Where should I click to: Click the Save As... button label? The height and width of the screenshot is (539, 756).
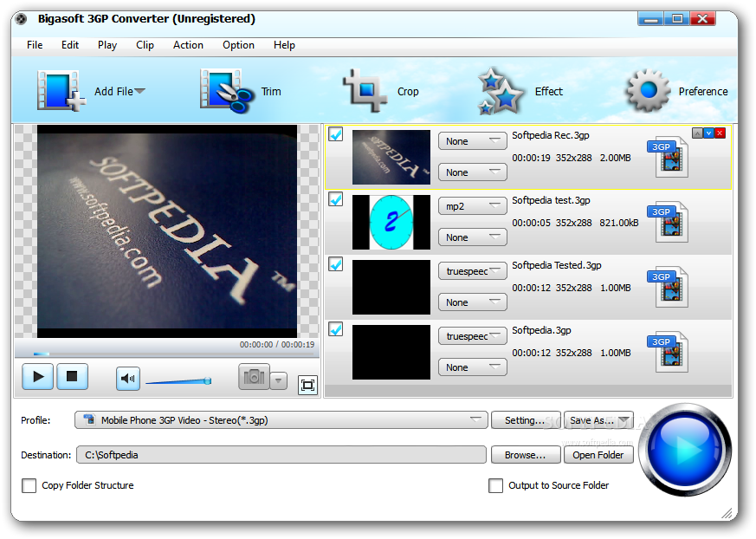coord(591,420)
